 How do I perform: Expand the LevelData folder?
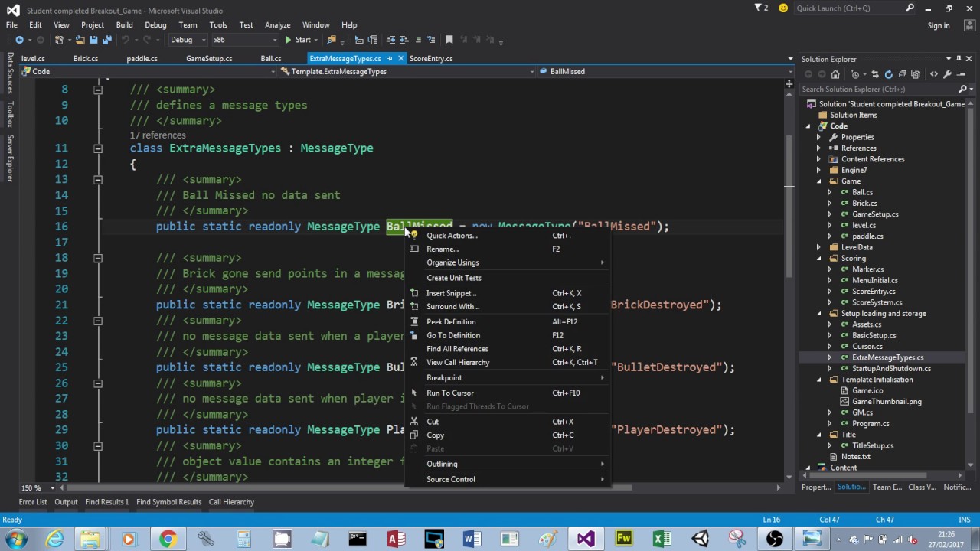point(818,247)
